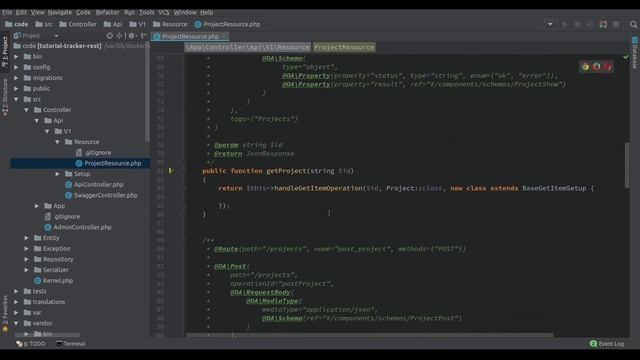This screenshot has width=640, height=360.
Task: Click the Firefox browser preview icon
Action: 596,67
